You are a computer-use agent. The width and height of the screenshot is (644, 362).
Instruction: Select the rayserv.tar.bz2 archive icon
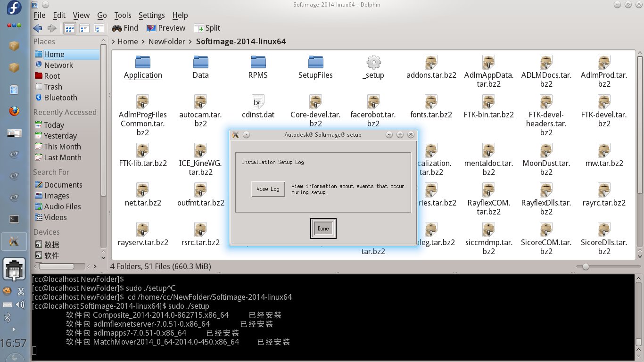pyautogui.click(x=143, y=230)
